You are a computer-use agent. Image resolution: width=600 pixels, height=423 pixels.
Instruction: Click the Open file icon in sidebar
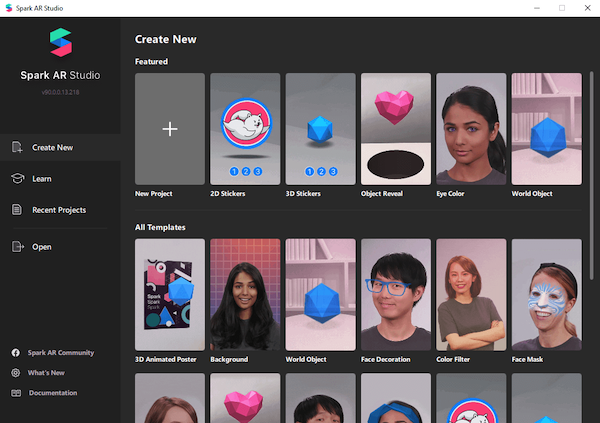(17, 247)
